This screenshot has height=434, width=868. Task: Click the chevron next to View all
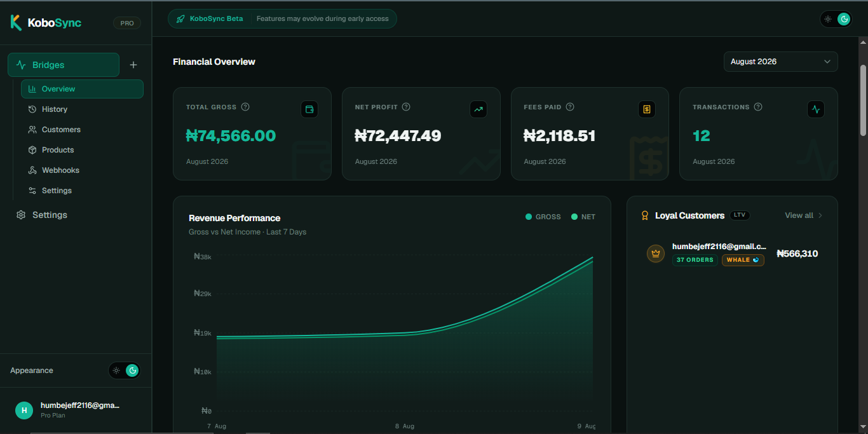820,215
